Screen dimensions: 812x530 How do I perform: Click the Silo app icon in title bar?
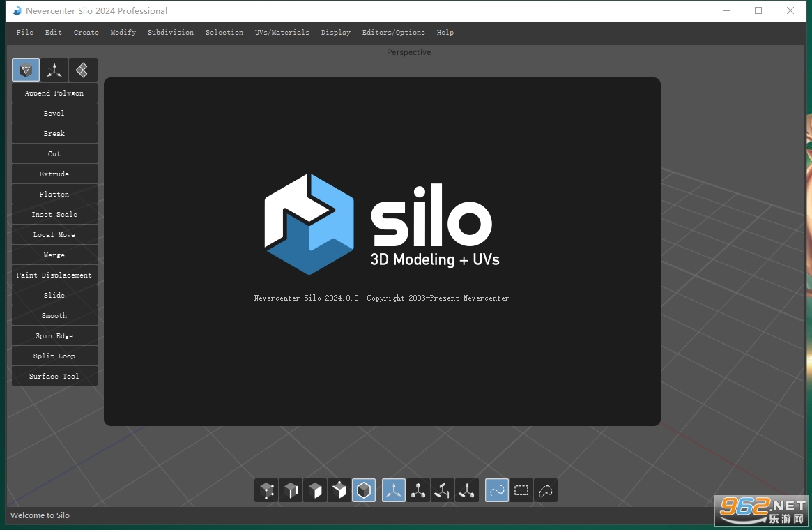point(17,10)
